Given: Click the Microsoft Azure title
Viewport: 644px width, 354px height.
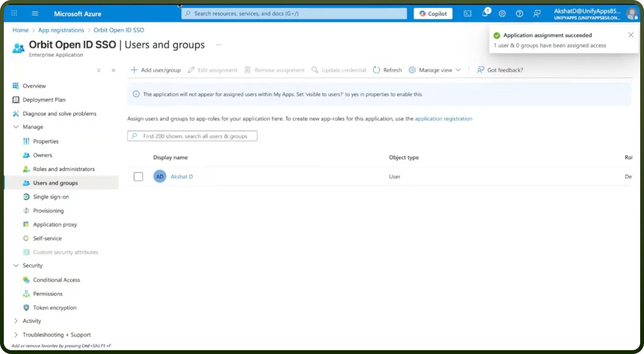Looking at the screenshot, I should 77,14.
